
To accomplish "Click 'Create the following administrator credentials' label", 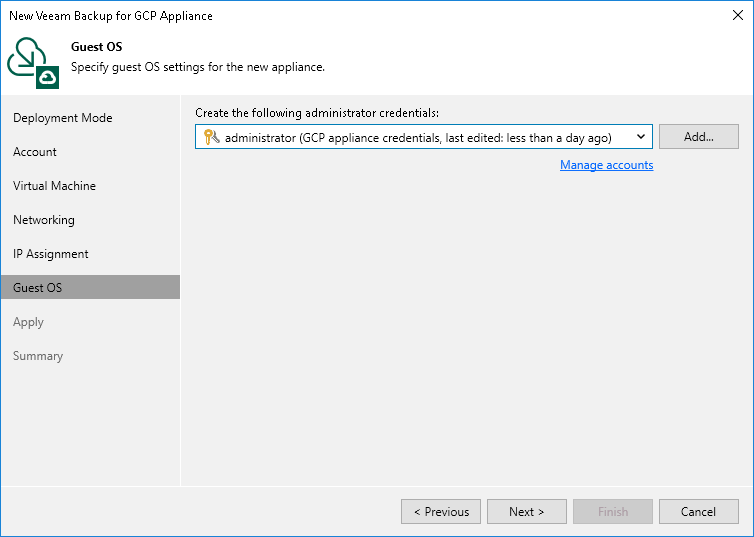I will click(x=317, y=113).
